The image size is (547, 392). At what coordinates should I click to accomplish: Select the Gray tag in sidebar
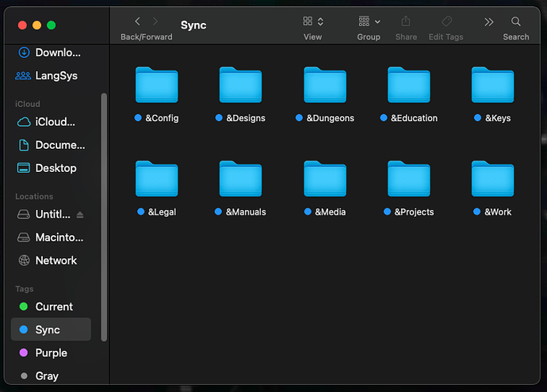pyautogui.click(x=51, y=376)
